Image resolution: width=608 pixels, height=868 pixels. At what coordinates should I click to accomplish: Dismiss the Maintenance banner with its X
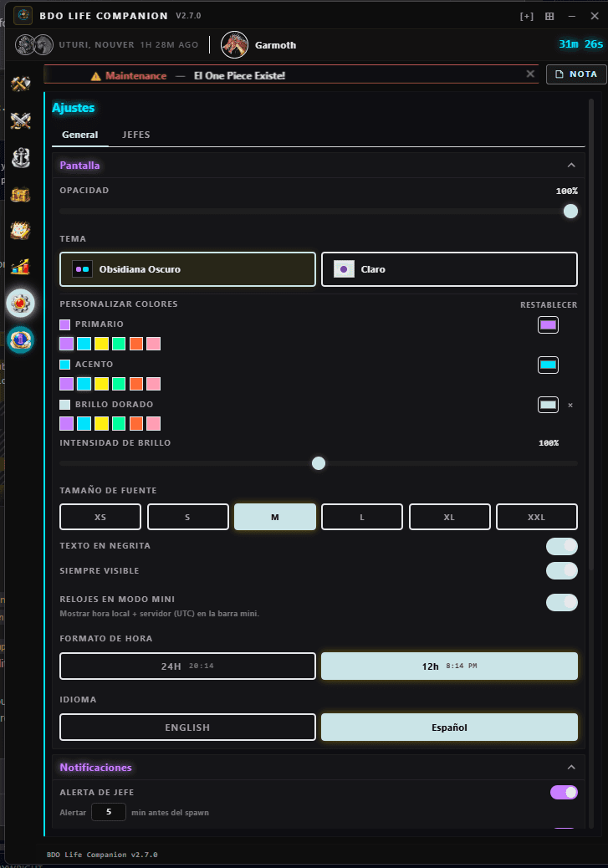(530, 74)
